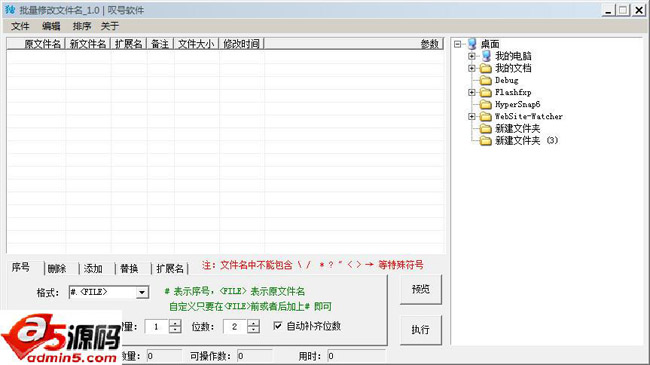This screenshot has height=365, width=650.
Task: Click the 执行 button
Action: tap(420, 330)
